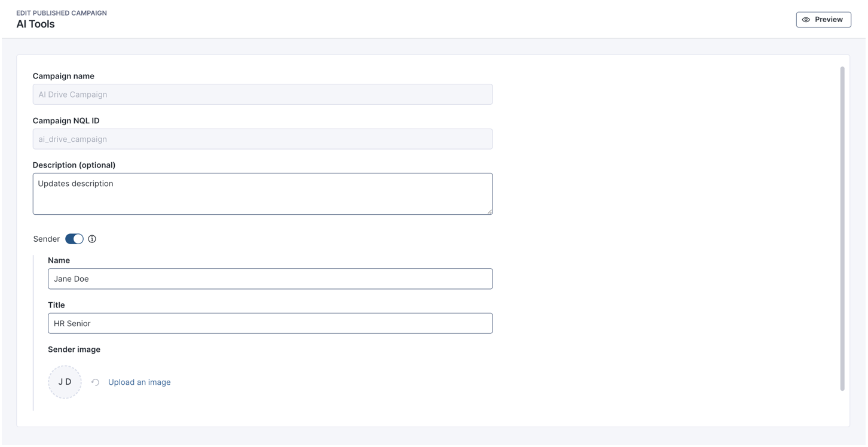The width and height of the screenshot is (868, 447).
Task: Click the disabled Campaign name field
Action: tap(262, 95)
